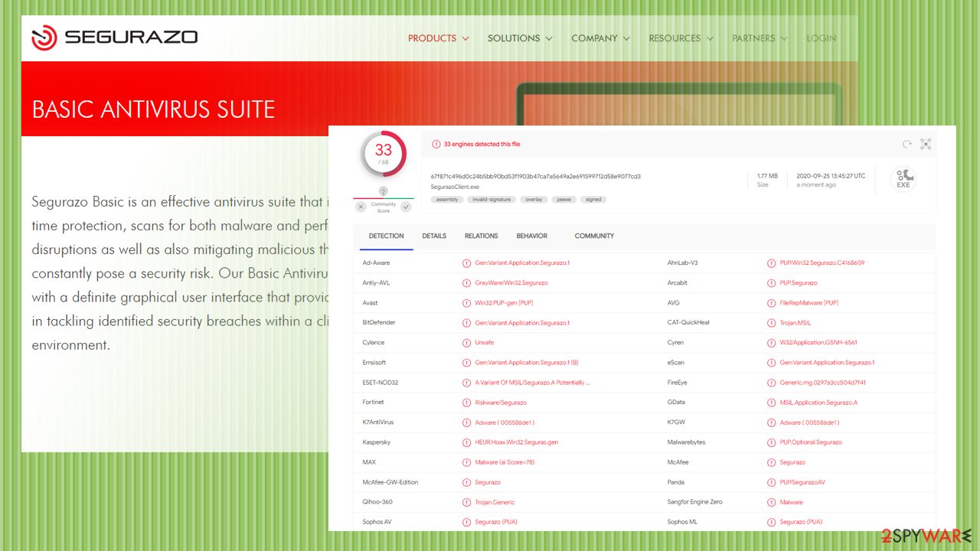Click Trojan.MSIL result for CAT-QuickHeal
Screen dimensions: 980x551
point(795,322)
